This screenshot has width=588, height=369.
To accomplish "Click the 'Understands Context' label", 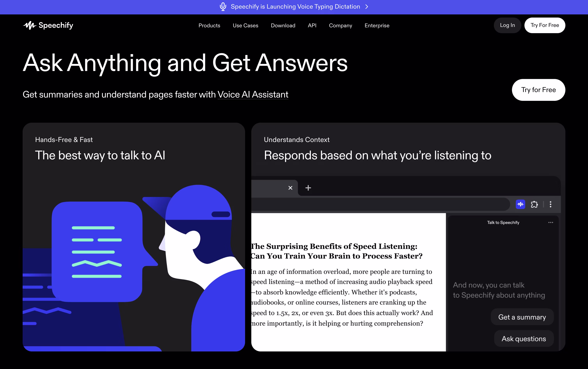I will [297, 140].
